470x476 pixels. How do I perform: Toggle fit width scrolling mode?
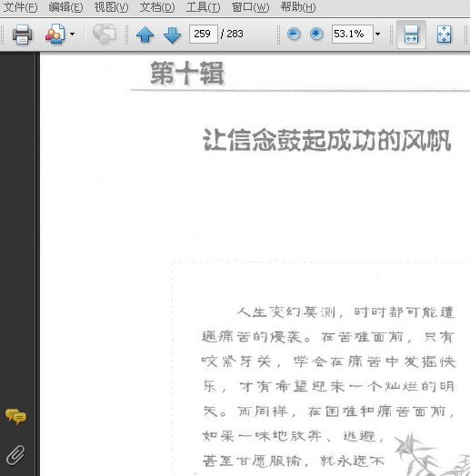coord(412,34)
